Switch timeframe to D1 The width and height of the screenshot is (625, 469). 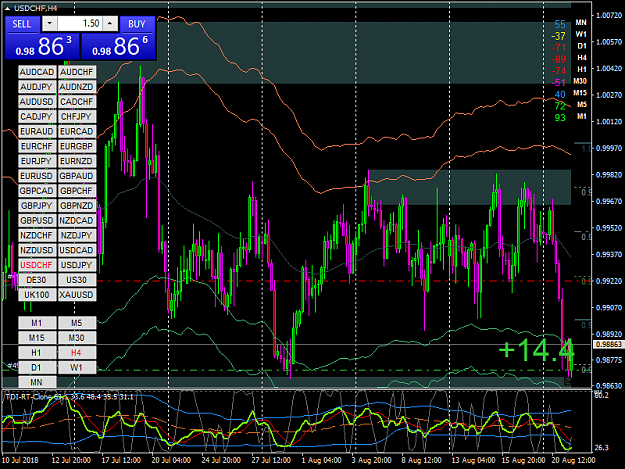37,367
